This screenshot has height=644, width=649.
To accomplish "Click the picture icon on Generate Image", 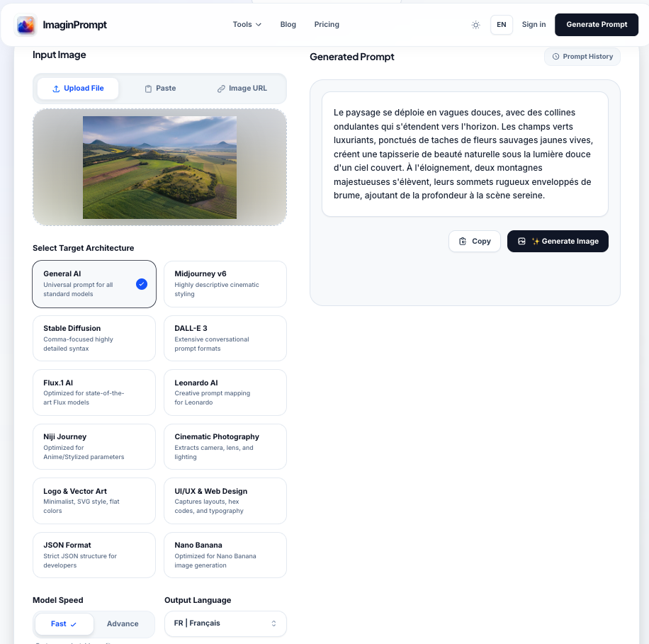I will [522, 242].
